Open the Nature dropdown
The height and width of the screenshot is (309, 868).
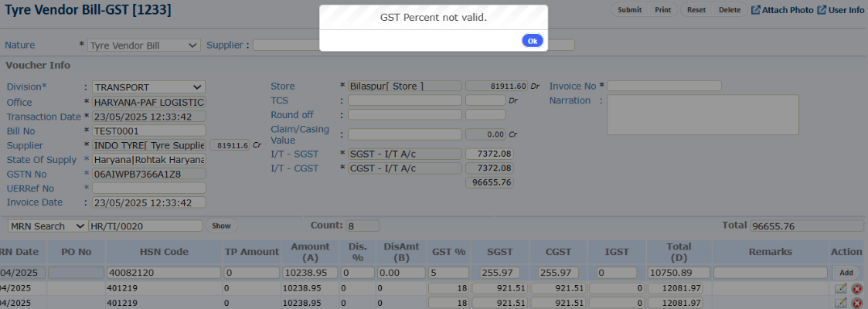pos(144,46)
